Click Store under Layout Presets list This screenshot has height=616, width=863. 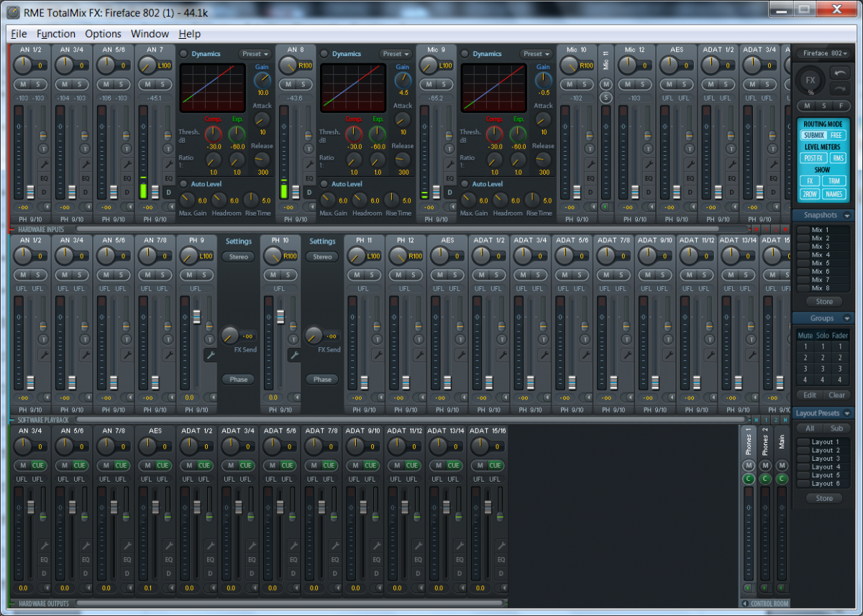823,498
